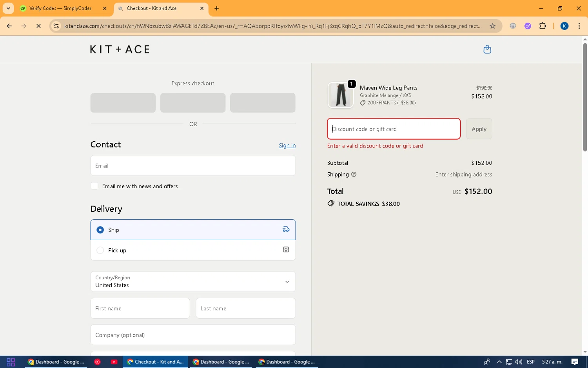Go back to previous page

tap(9, 26)
